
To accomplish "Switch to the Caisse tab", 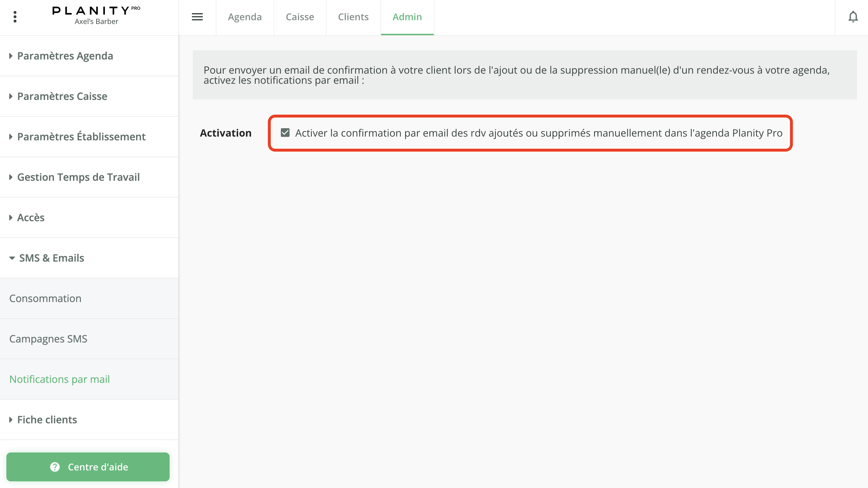I will 300,17.
